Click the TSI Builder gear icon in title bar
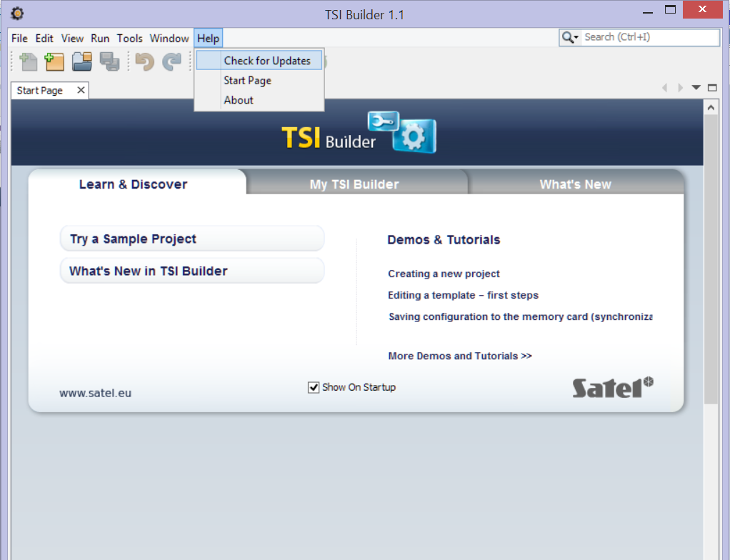Image resolution: width=730 pixels, height=560 pixels. [x=17, y=14]
